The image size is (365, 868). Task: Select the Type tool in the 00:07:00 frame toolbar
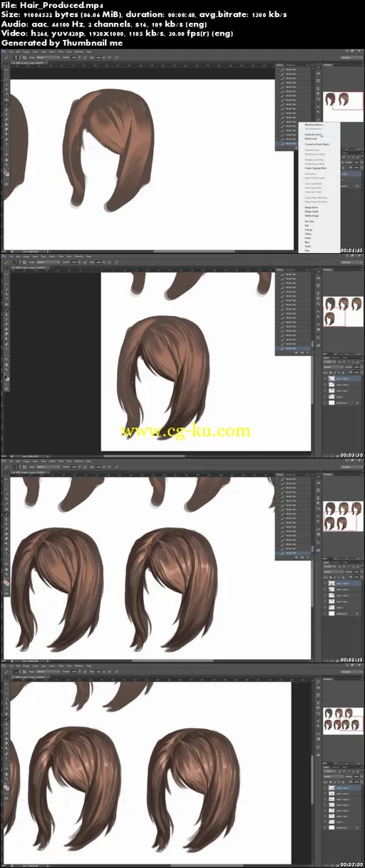6,759
